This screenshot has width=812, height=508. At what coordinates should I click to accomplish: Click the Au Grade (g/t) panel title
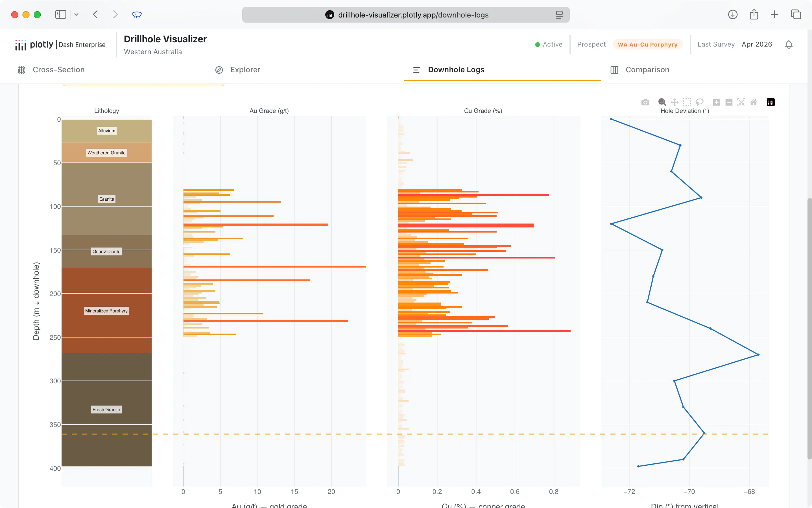click(x=269, y=111)
